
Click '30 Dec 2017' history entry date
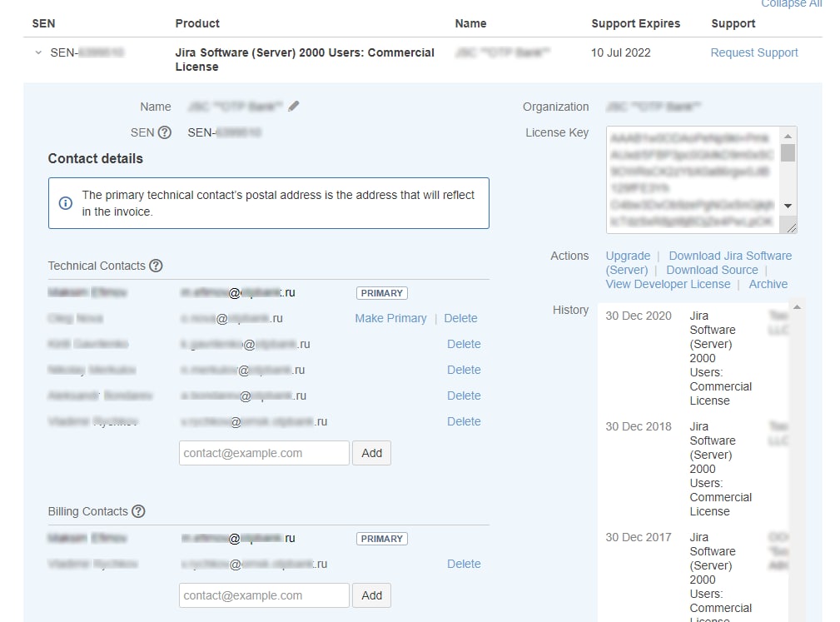point(638,537)
